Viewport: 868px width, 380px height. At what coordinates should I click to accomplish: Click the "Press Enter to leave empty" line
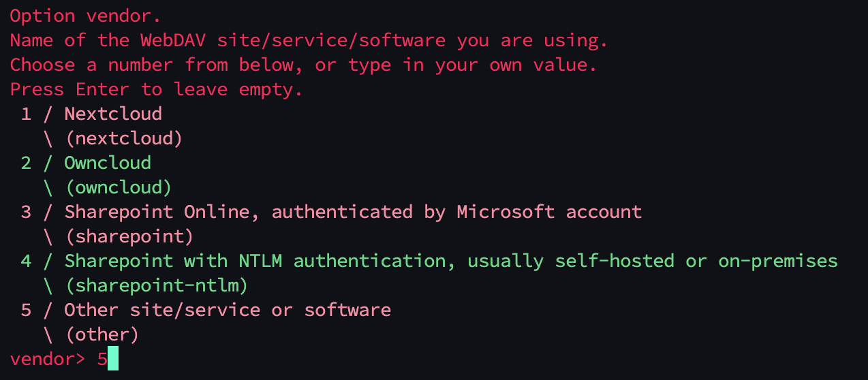click(156, 89)
